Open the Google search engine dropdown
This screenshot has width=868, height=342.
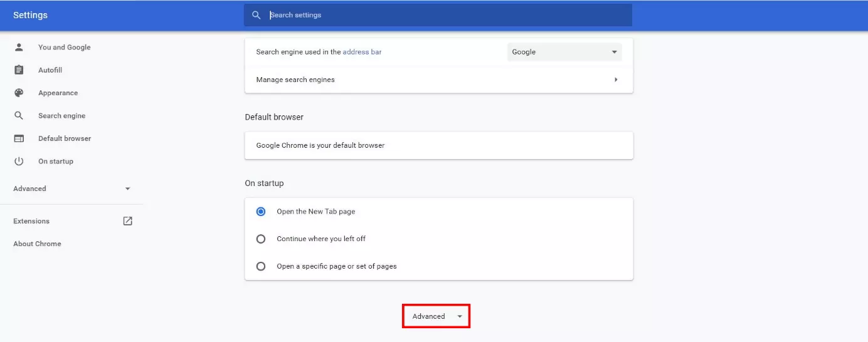coord(564,52)
